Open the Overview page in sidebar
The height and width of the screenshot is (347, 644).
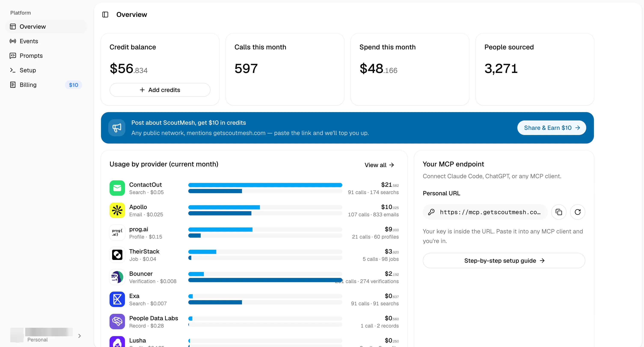46,27
